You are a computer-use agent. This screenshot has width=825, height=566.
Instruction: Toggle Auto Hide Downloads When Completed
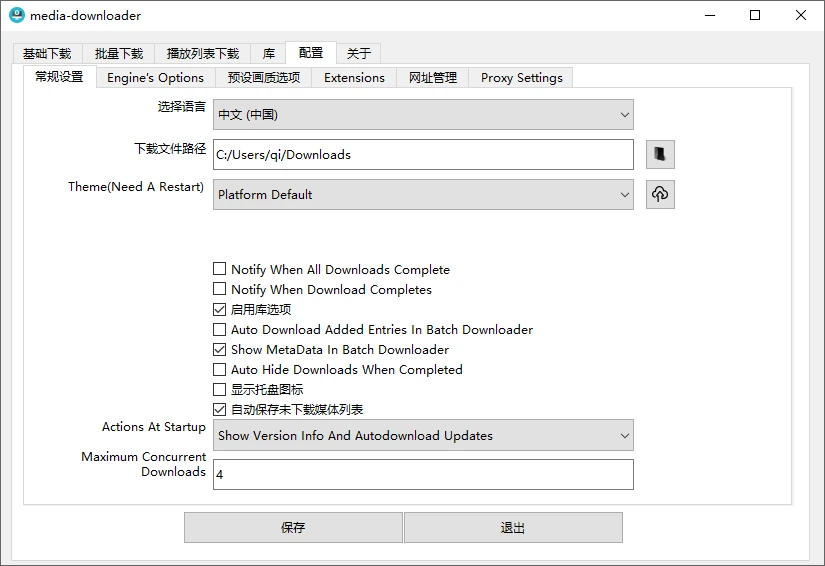click(220, 369)
